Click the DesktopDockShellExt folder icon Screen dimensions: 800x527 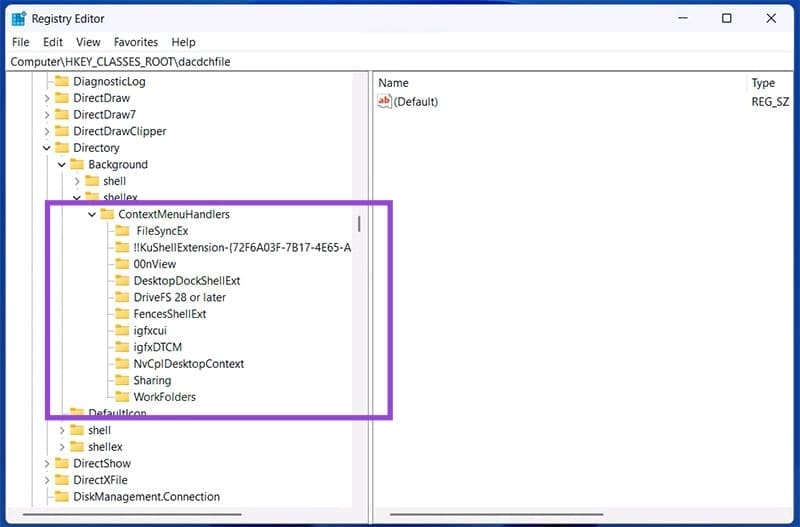pyautogui.click(x=122, y=281)
